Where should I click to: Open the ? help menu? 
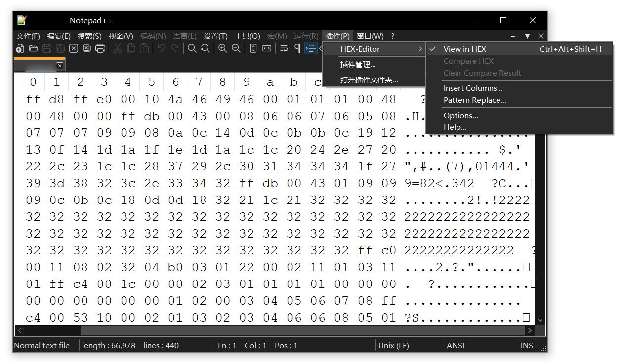tap(392, 36)
